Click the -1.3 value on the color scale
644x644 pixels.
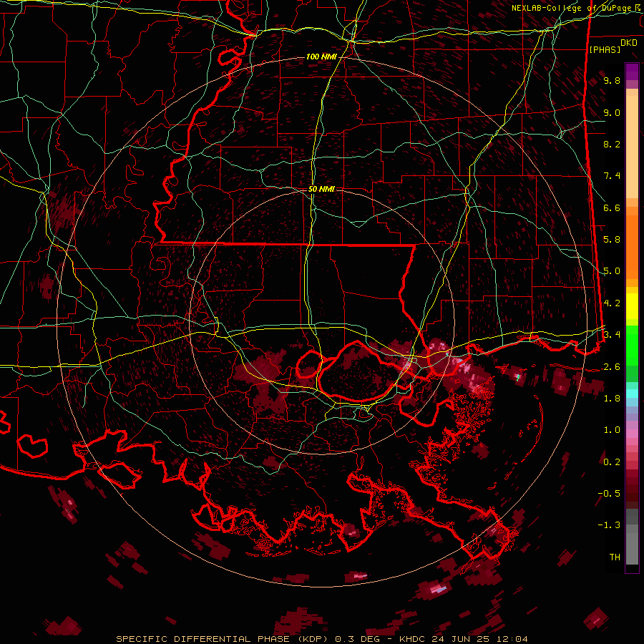(609, 525)
